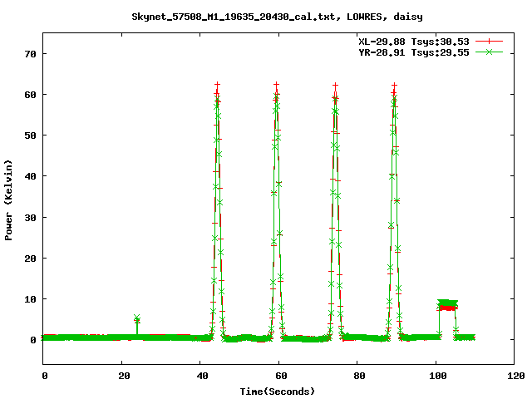
Task: Click the 60 tick label on the power axis
Action: (30, 95)
